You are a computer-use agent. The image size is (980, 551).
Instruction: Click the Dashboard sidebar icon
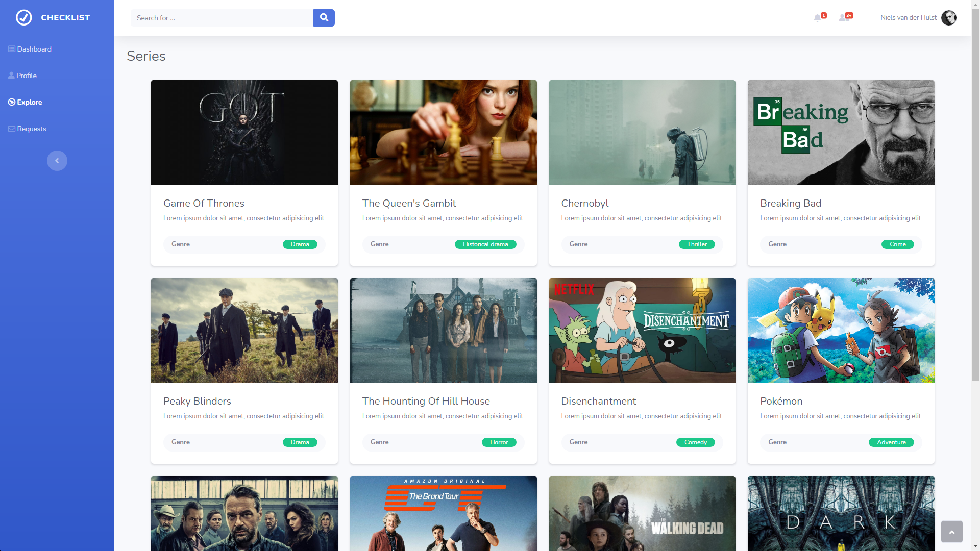click(12, 49)
